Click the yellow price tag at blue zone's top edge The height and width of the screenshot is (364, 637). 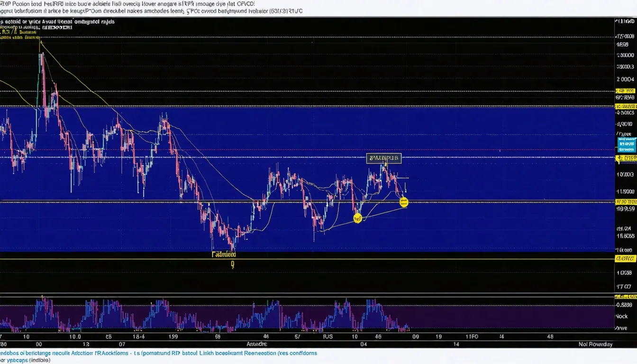pos(626,107)
